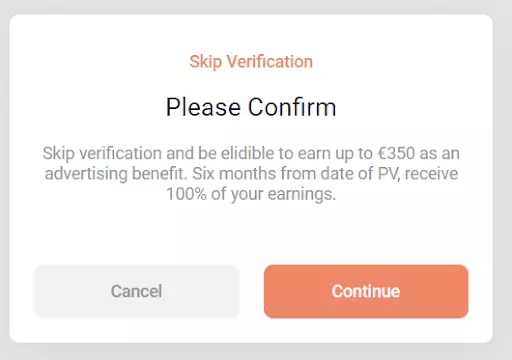Click the word 'receive' in the description
Image resolution: width=512 pixels, height=360 pixels.
point(431,174)
